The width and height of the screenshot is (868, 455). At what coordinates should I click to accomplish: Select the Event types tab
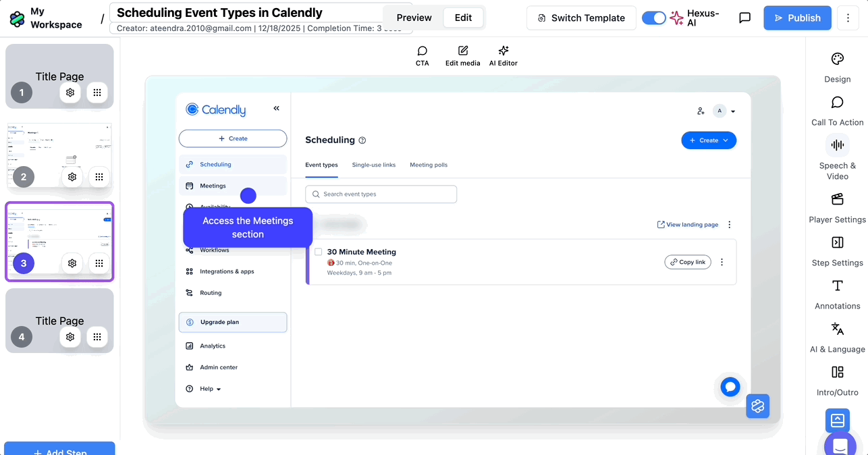pos(321,165)
